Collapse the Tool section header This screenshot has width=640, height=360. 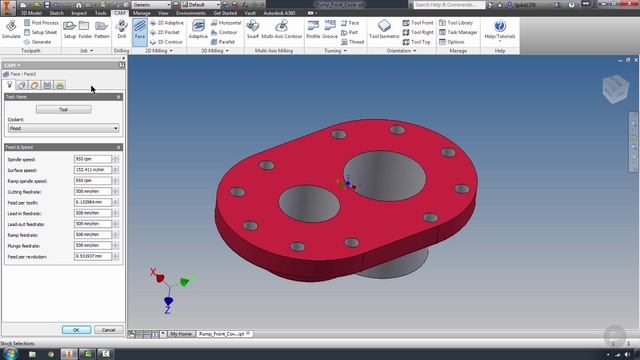118,97
